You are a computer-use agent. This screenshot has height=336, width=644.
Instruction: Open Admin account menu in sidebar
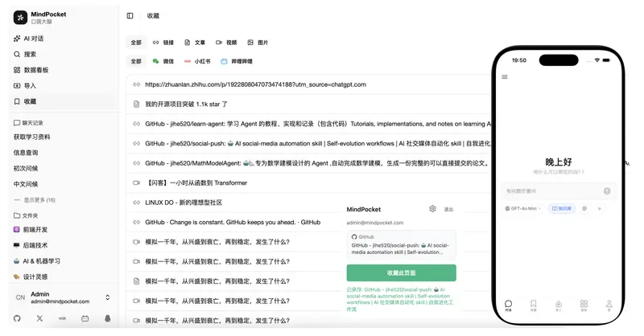[60, 297]
